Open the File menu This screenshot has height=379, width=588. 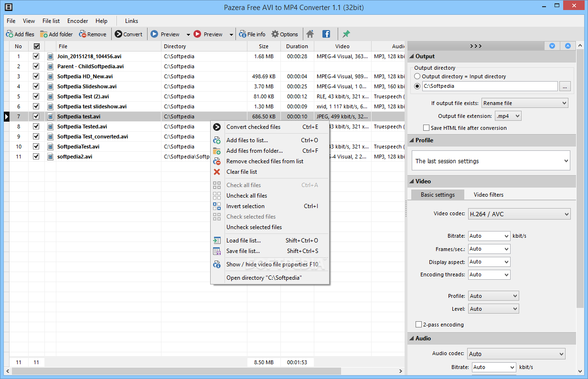11,21
